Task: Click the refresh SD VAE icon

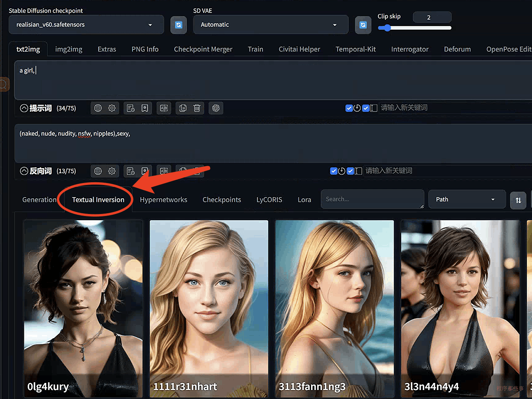Action: pyautogui.click(x=363, y=25)
